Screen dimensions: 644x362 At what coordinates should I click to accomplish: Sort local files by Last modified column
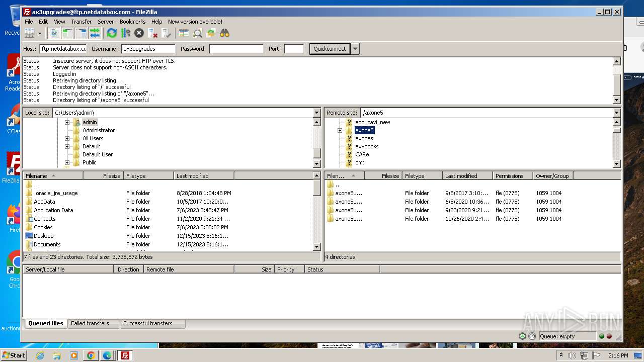point(204,176)
